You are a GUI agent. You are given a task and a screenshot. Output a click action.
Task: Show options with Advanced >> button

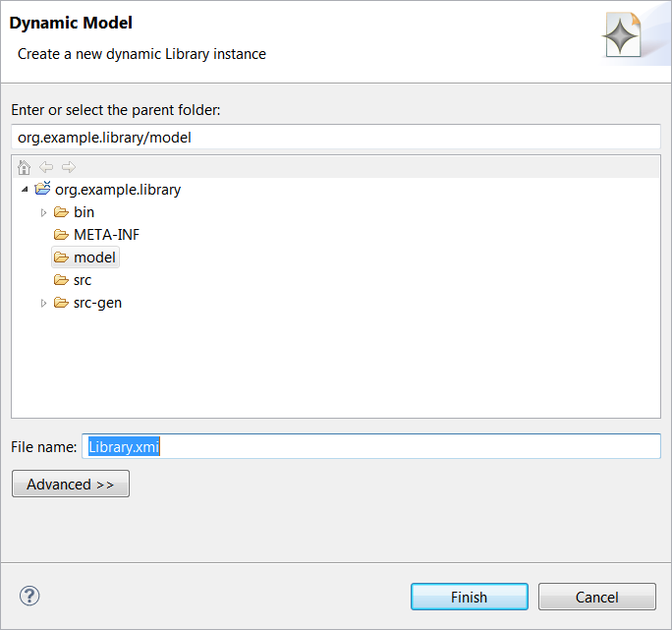[71, 485]
